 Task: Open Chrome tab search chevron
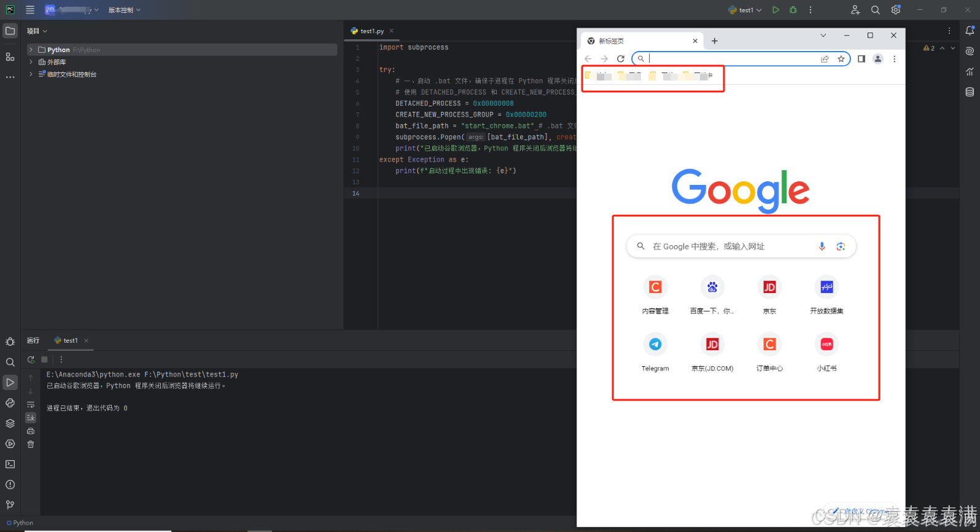click(x=823, y=36)
